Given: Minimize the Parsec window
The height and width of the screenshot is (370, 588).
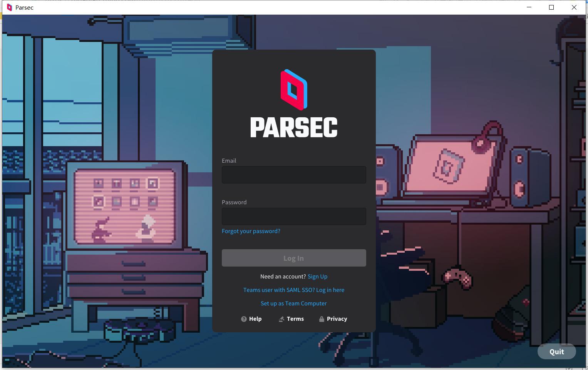Looking at the screenshot, I should (528, 7).
